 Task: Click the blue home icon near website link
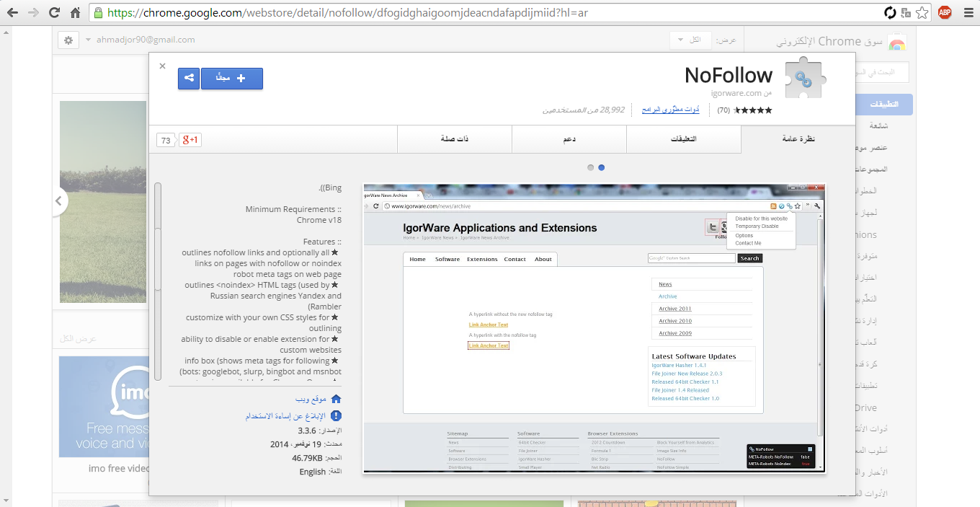(336, 399)
